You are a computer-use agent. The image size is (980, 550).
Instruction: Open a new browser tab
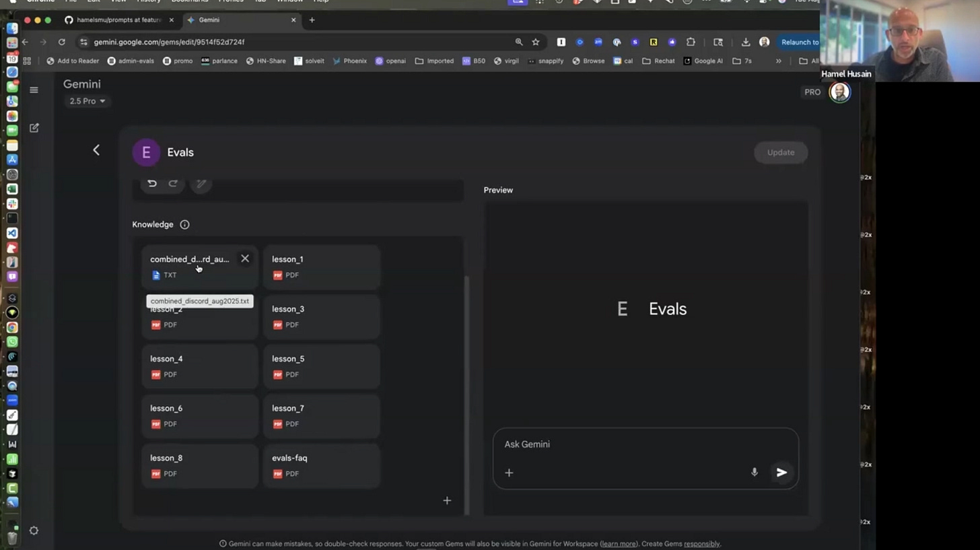tap(312, 20)
